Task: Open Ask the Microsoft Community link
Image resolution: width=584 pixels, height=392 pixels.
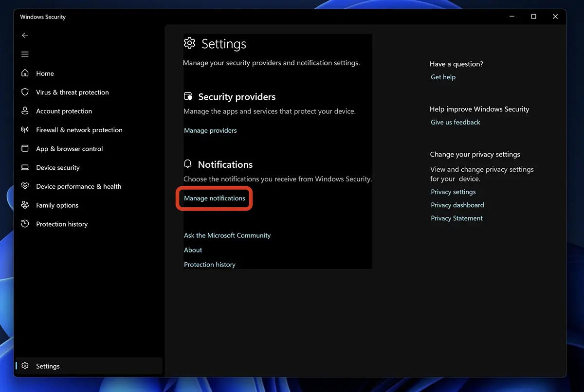Action: [x=227, y=235]
